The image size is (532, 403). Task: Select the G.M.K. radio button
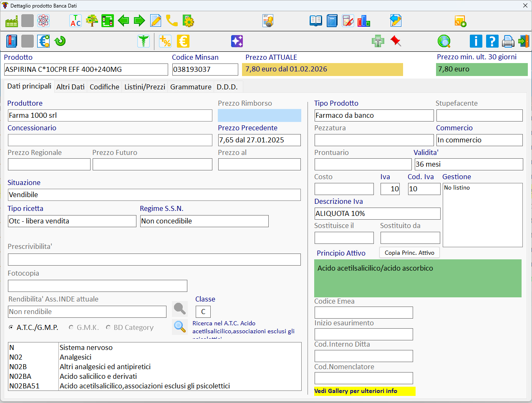[71, 327]
